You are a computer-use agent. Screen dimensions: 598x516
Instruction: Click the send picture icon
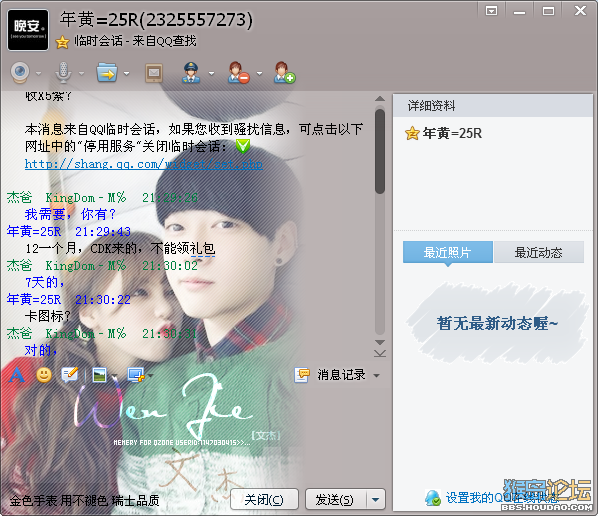[x=100, y=375]
